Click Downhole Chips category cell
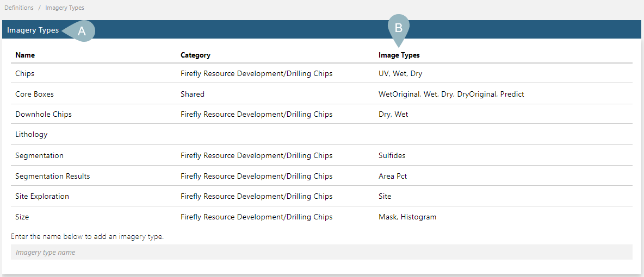Viewport: 644px width, 277px height. click(257, 115)
